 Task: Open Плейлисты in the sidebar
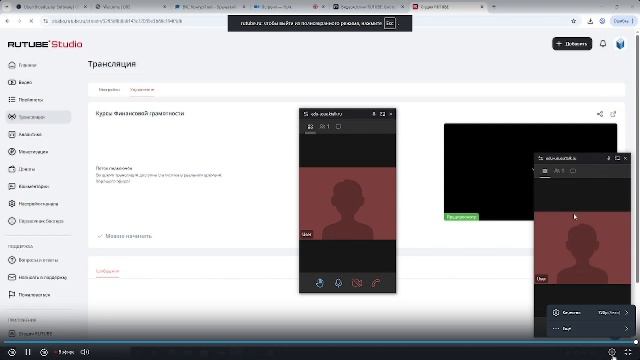click(25, 100)
